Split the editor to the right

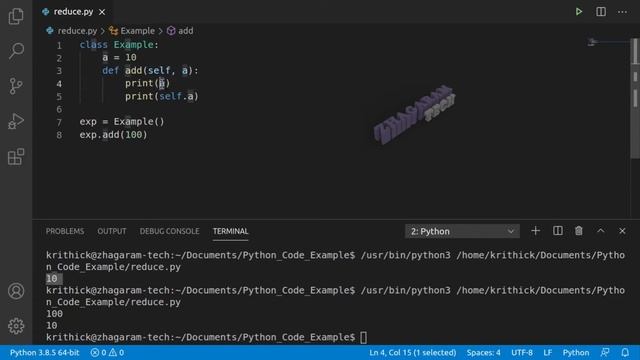pyautogui.click(x=601, y=12)
